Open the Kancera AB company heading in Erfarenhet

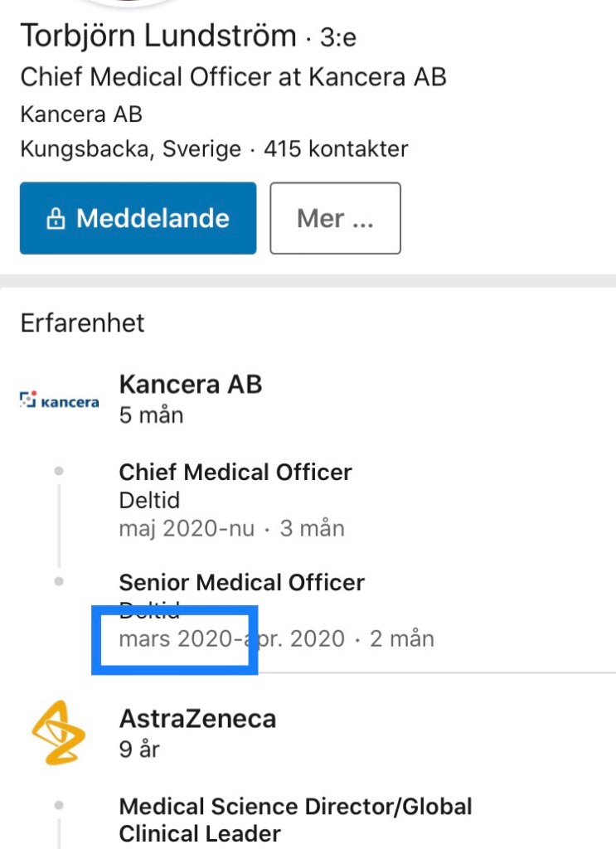coord(191,384)
